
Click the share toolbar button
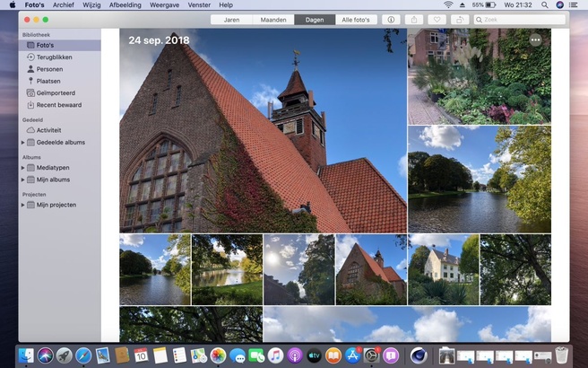414,20
